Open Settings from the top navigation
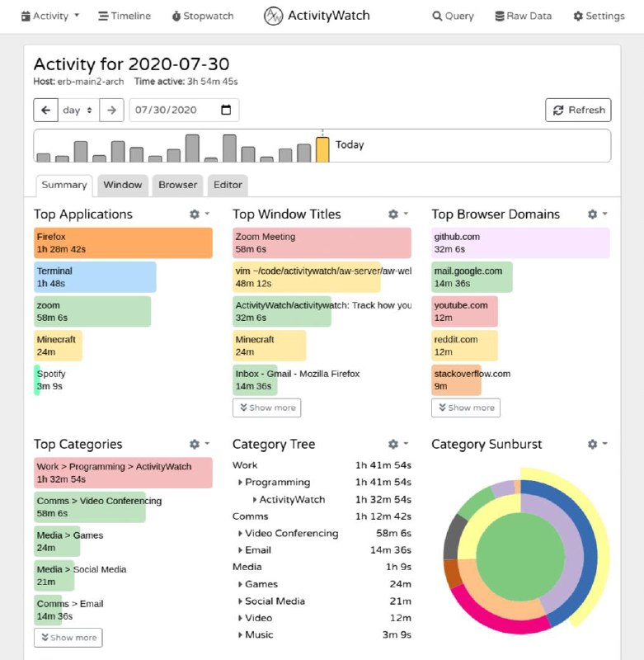The width and height of the screenshot is (644, 660). [x=599, y=16]
